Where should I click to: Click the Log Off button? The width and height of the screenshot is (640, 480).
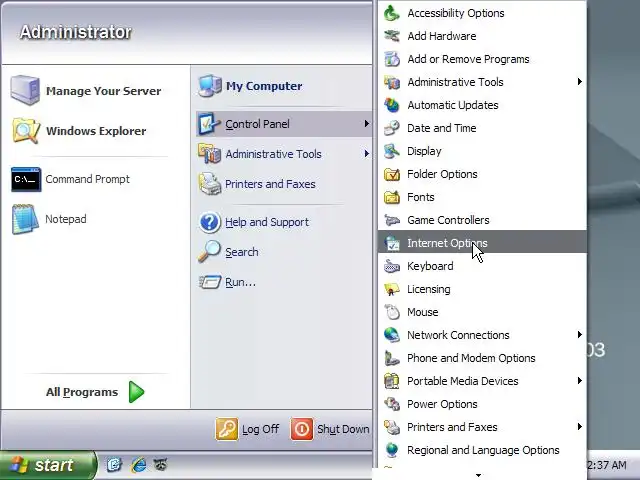(247, 429)
